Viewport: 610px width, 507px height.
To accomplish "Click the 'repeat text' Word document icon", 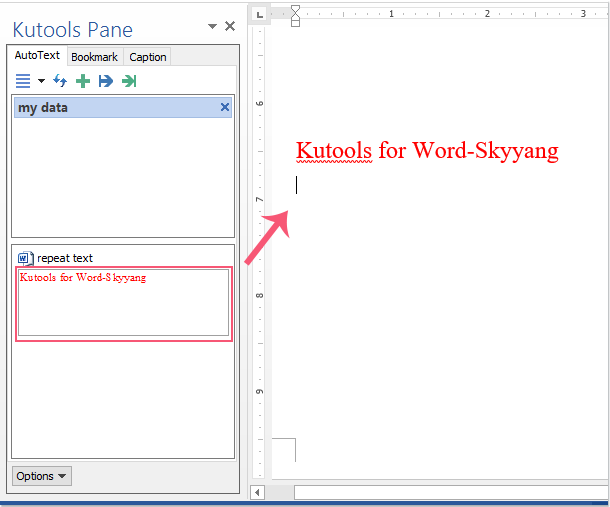I will click(25, 258).
